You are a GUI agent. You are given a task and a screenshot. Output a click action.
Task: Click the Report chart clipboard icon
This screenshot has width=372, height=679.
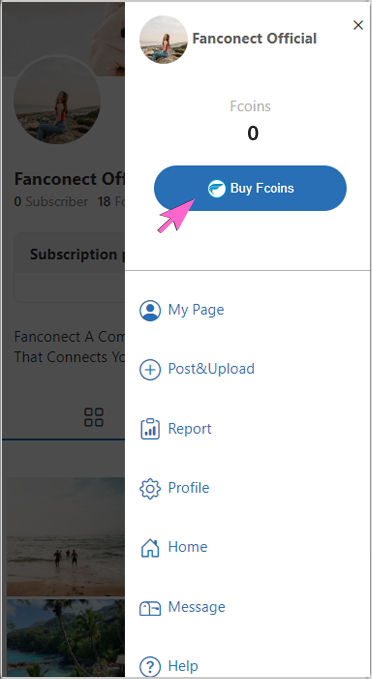point(150,429)
